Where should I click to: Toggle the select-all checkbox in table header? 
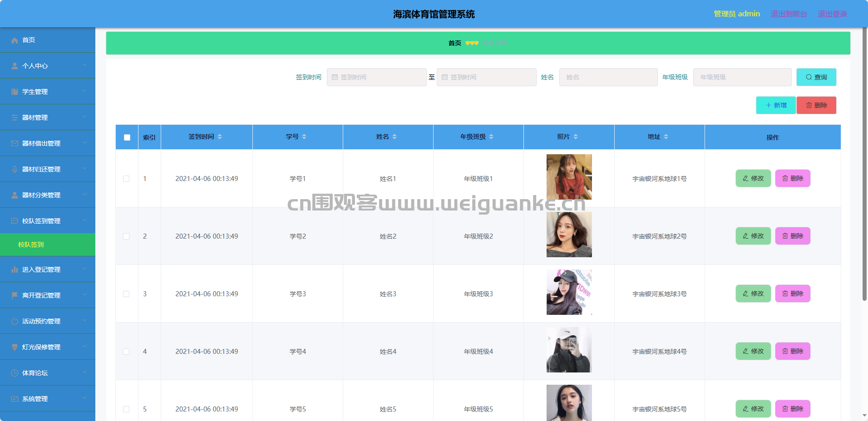click(127, 137)
